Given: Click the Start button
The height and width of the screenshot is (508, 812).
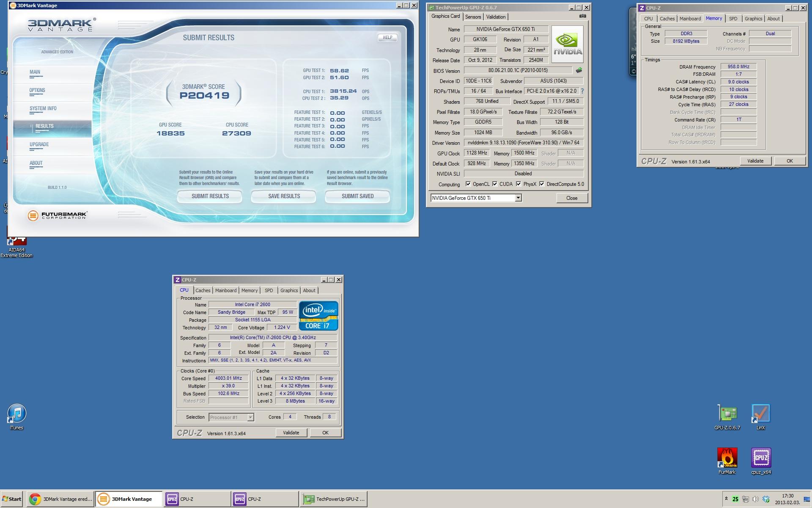Looking at the screenshot, I should [x=12, y=499].
